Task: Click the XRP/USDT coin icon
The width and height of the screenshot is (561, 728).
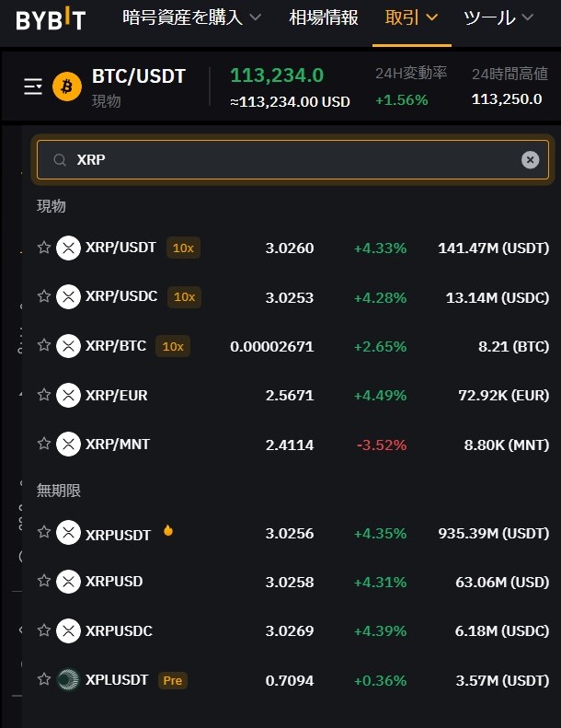Action: pyautogui.click(x=68, y=248)
